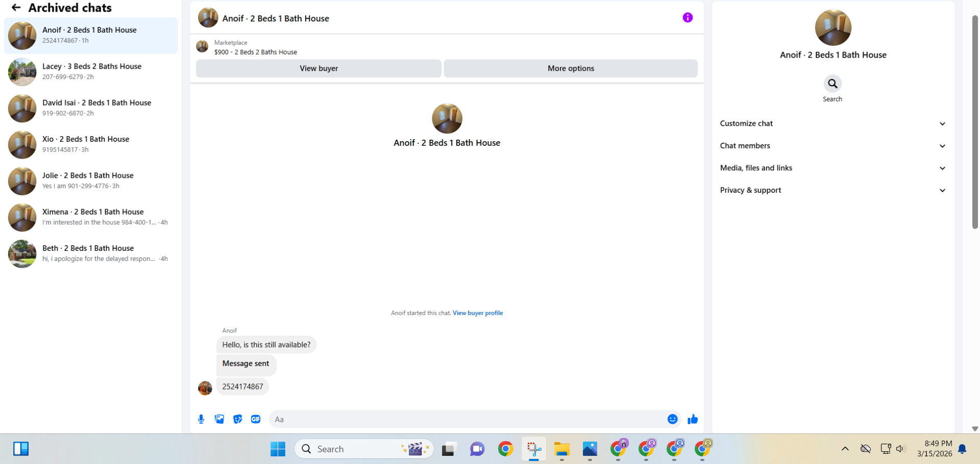
Task: Click page vertical scrollbar
Action: pos(975,122)
